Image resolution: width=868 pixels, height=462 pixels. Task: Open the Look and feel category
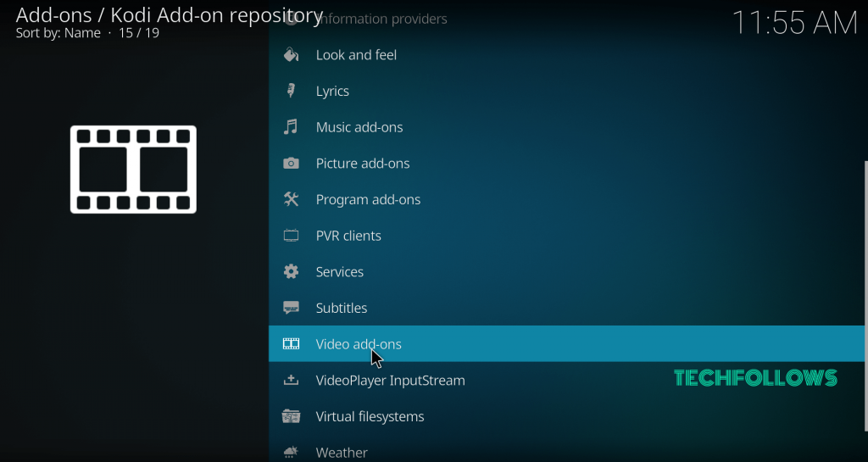coord(356,55)
